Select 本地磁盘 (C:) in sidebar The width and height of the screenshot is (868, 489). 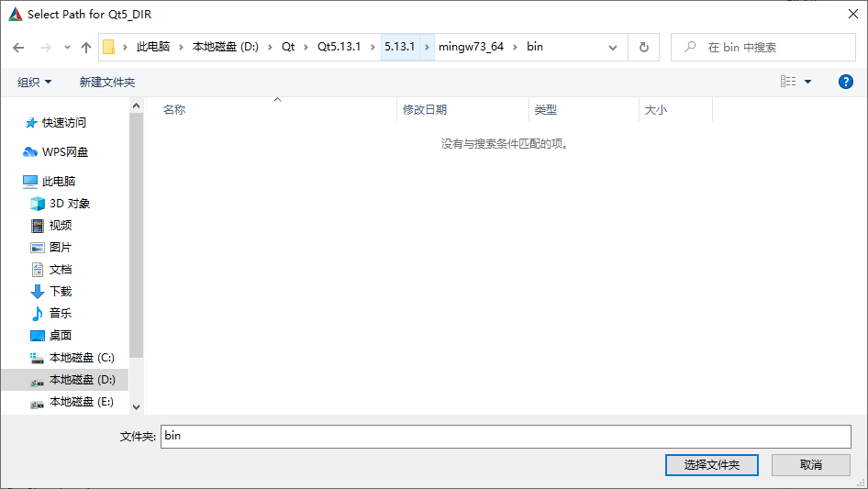[82, 358]
